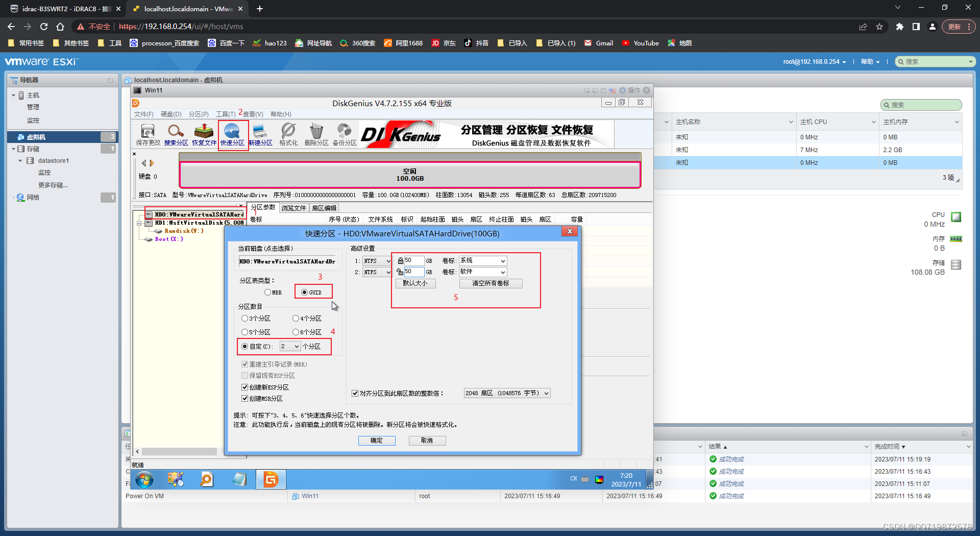Click the 删除分区 delete partition icon
This screenshot has width=980, height=536.
[x=316, y=135]
